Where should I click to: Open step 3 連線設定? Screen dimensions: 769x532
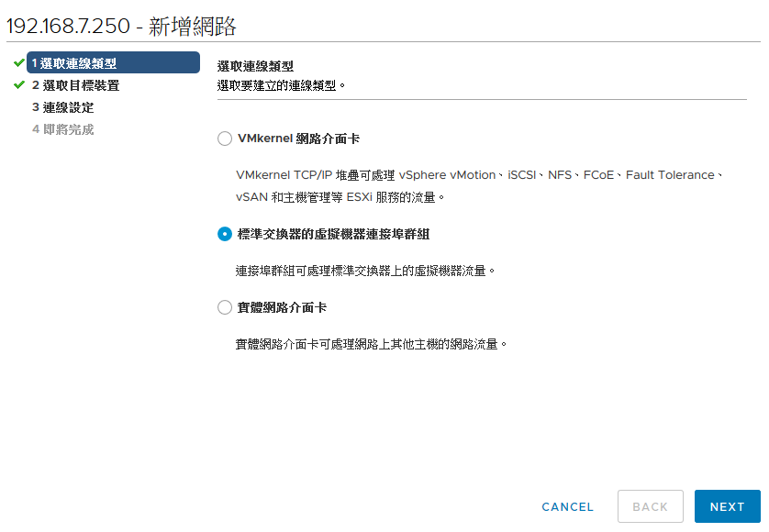click(62, 107)
